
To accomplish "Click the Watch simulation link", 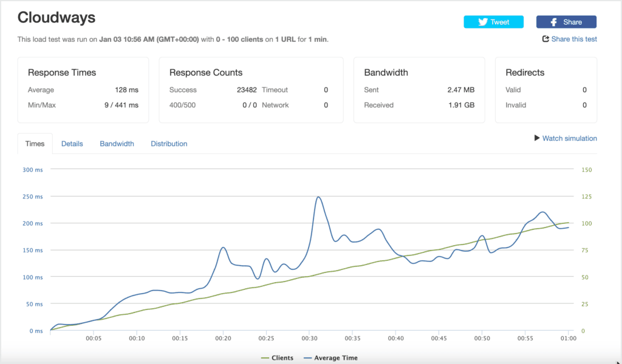I will pos(569,138).
